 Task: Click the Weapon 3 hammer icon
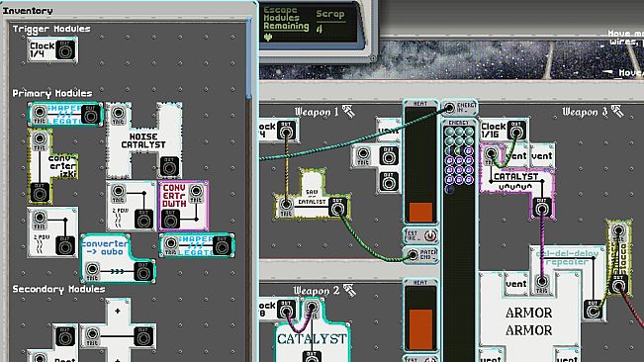click(x=617, y=111)
